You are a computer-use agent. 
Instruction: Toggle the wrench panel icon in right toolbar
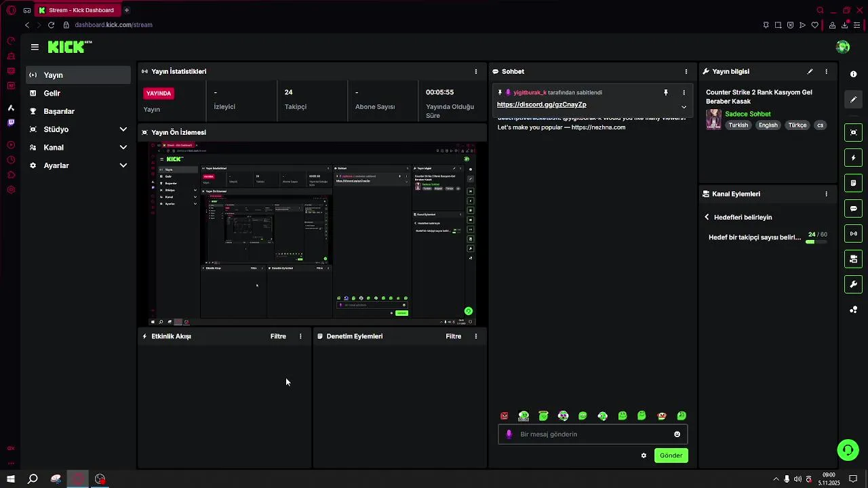click(x=853, y=285)
